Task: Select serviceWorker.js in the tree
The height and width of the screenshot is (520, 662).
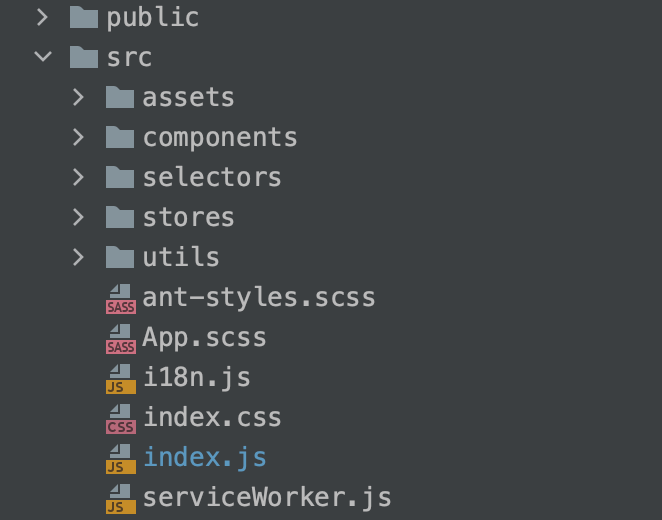Action: [267, 498]
